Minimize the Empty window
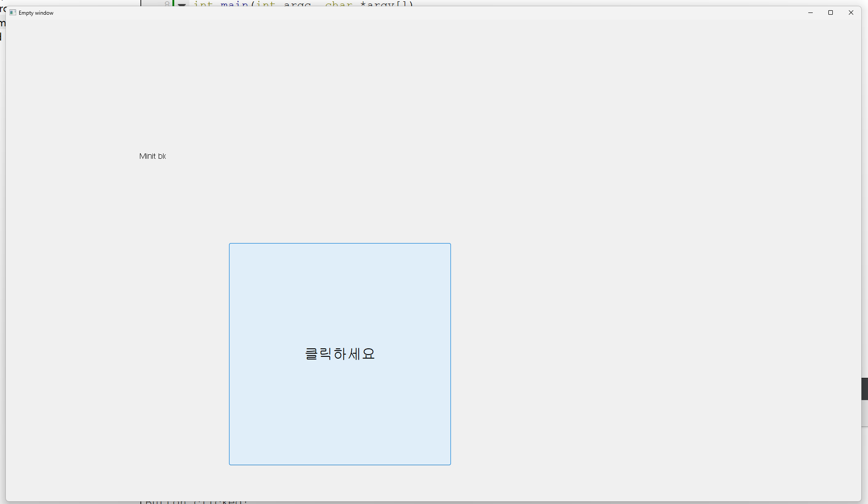868x504 pixels. pos(810,12)
